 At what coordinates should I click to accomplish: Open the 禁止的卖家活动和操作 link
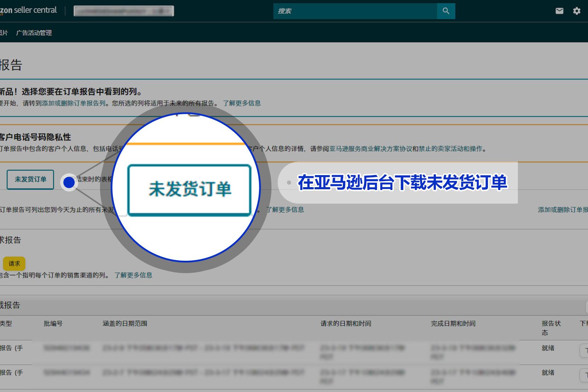[451, 149]
